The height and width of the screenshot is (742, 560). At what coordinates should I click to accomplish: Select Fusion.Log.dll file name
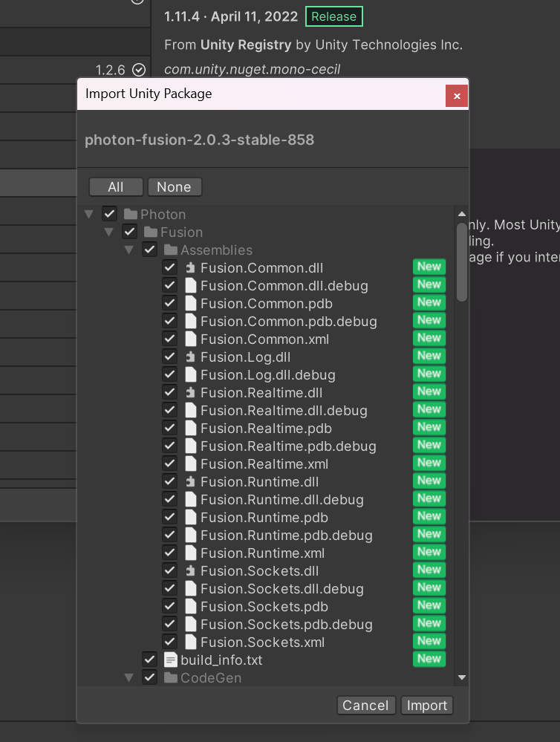(245, 357)
